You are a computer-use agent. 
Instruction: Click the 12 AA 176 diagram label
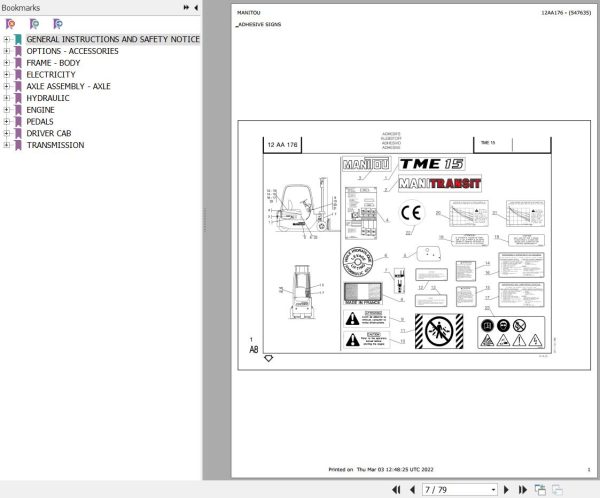coord(282,145)
